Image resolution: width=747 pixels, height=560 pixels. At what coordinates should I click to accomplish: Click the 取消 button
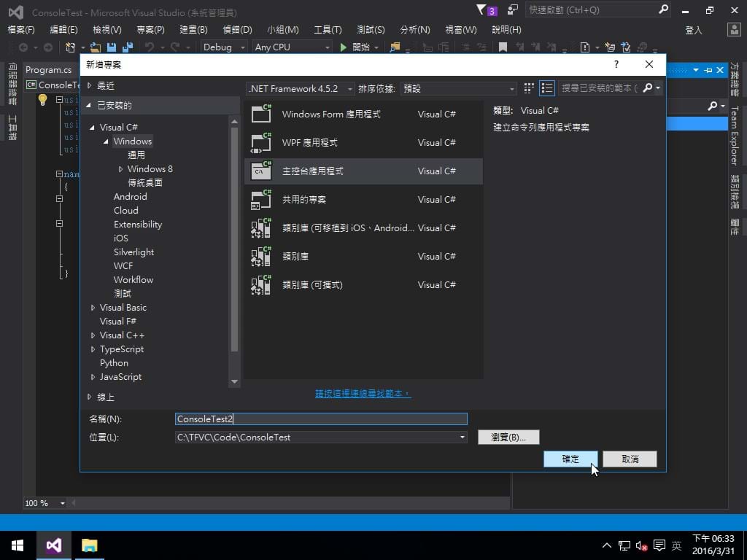(x=630, y=459)
